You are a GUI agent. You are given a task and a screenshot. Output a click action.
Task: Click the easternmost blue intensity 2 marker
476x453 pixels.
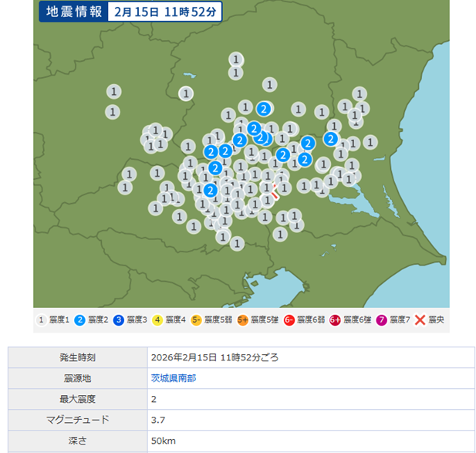click(331, 139)
